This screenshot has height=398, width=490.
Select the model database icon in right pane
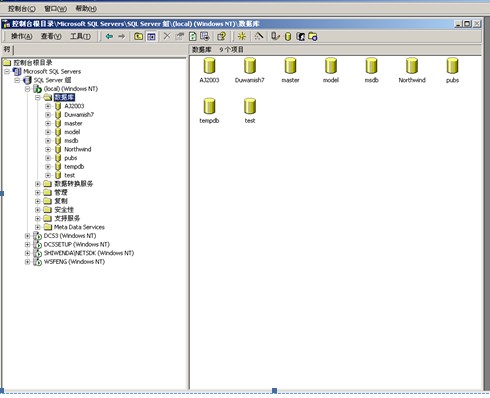click(x=331, y=66)
